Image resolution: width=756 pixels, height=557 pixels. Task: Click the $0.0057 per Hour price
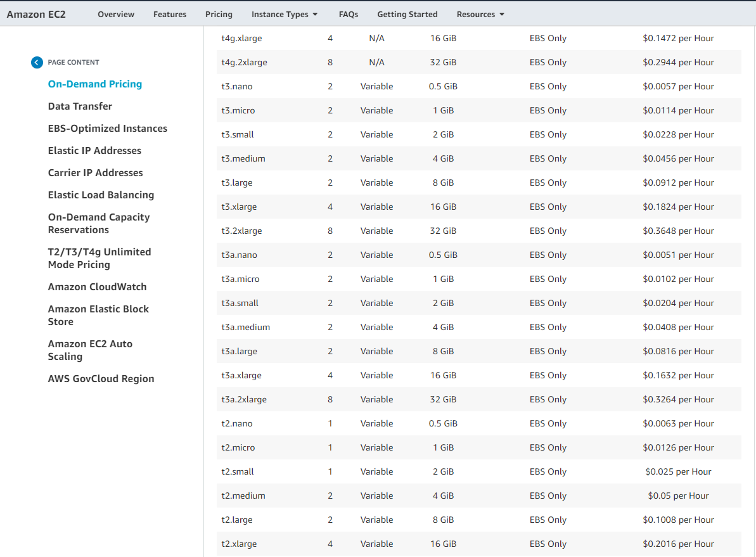click(x=679, y=86)
